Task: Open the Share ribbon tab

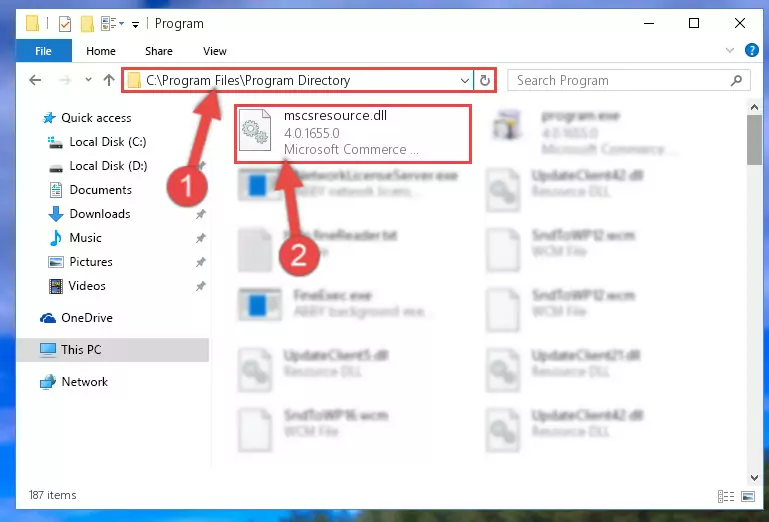Action: [x=158, y=51]
